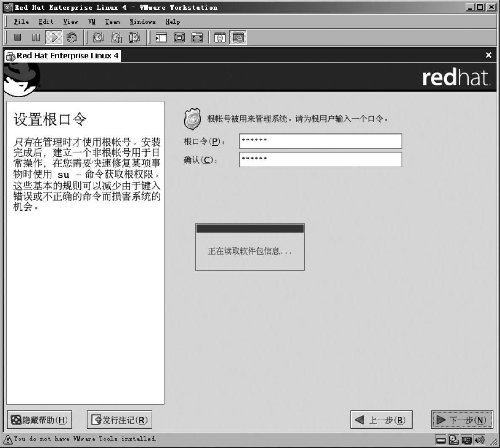Viewport: 500px width, 448px height.
Task: Click the sound device status bar icon
Action: click(479, 440)
